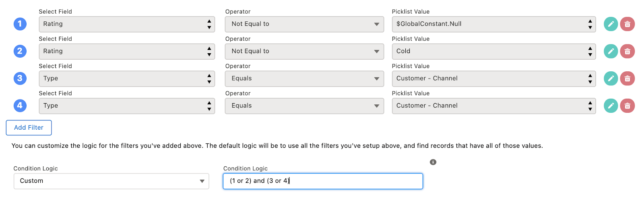Open the Type field dropdown in filter 4
644x201 pixels.
(x=127, y=106)
